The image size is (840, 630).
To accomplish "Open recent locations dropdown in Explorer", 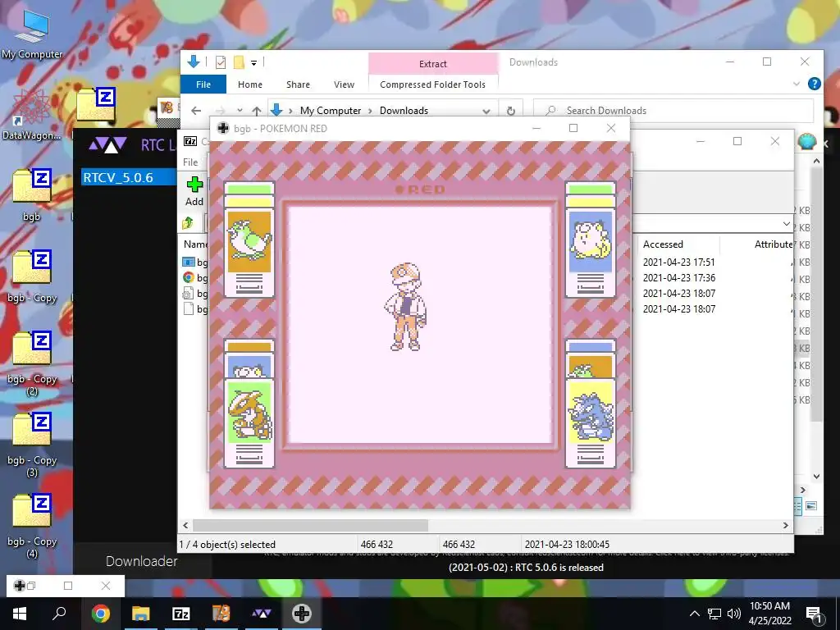I will pyautogui.click(x=240, y=111).
